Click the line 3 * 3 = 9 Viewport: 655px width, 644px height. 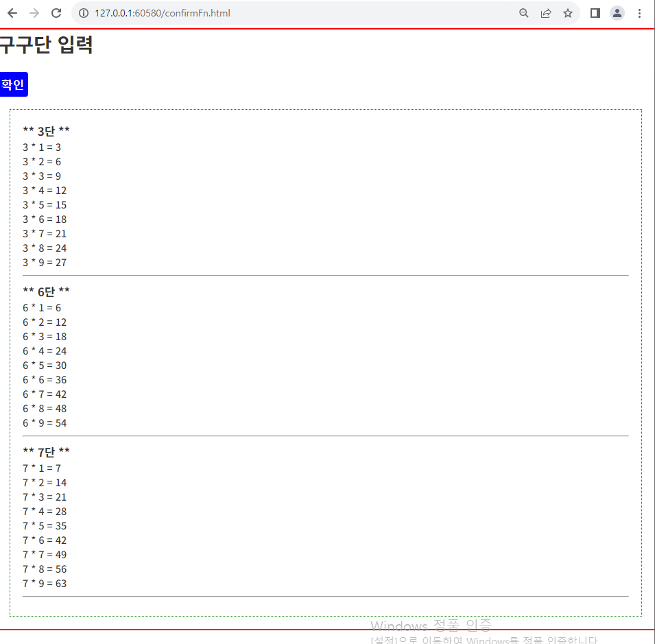(42, 176)
